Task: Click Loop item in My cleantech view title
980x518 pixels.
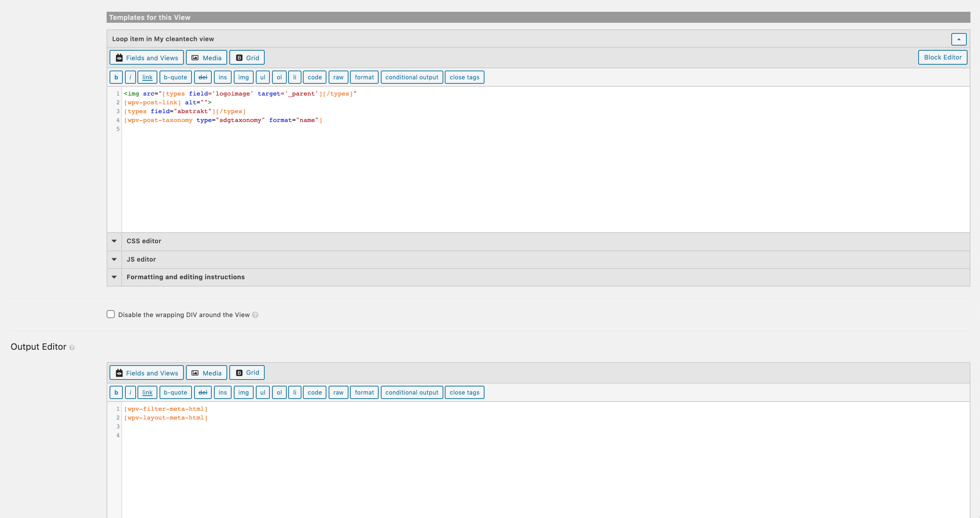Action: pyautogui.click(x=163, y=39)
